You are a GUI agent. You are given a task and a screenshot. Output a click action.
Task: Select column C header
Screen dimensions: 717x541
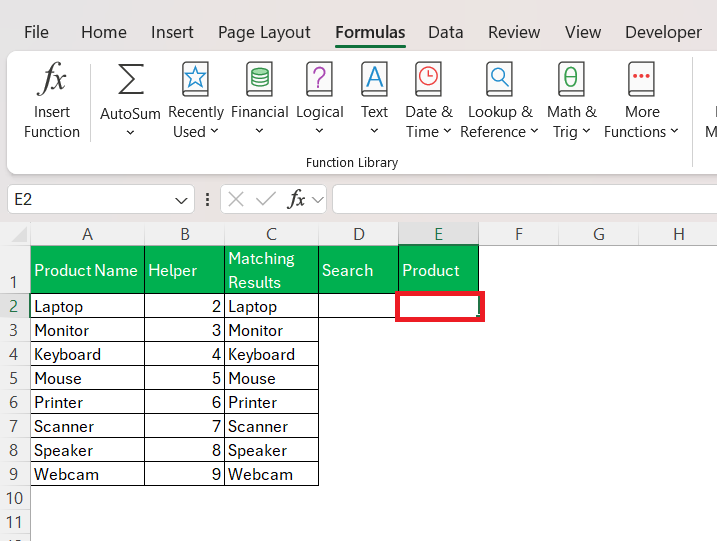coord(272,234)
